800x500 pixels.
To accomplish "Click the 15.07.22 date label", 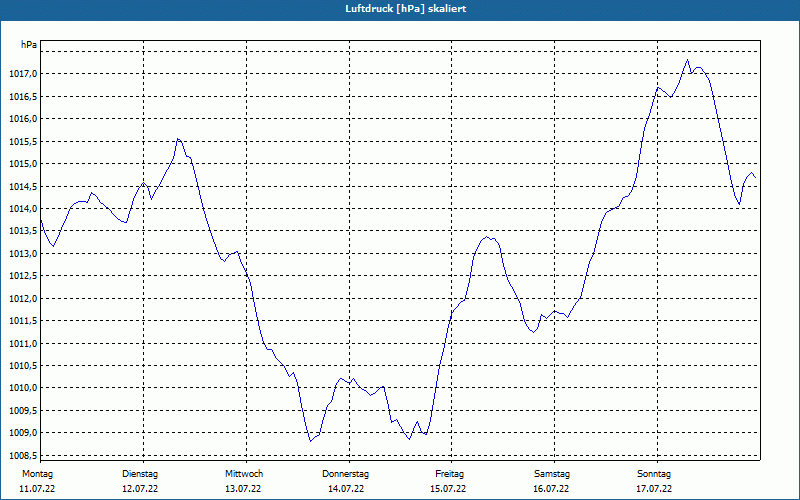I will click(448, 489).
